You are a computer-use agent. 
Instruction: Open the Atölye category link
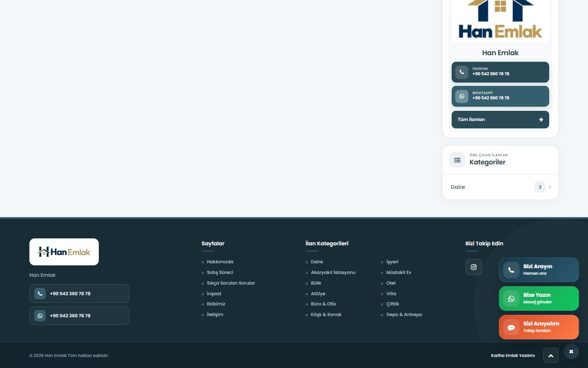click(x=318, y=294)
